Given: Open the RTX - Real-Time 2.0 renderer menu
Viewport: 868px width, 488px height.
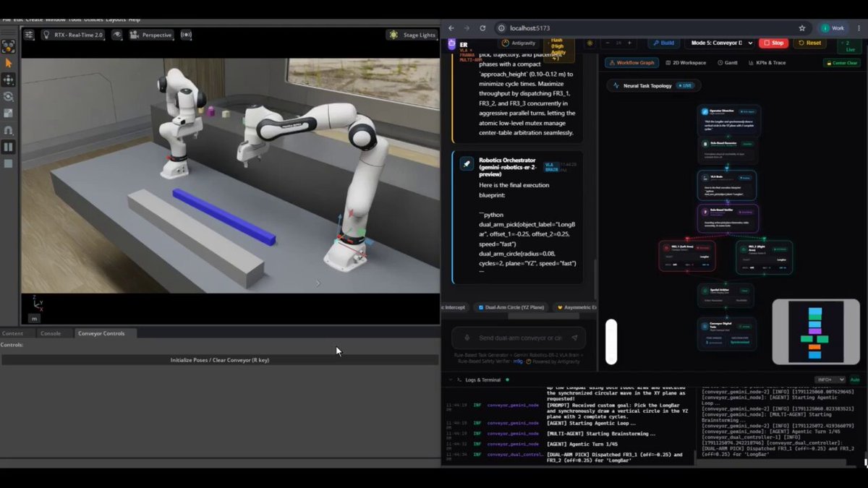Looking at the screenshot, I should pos(72,35).
